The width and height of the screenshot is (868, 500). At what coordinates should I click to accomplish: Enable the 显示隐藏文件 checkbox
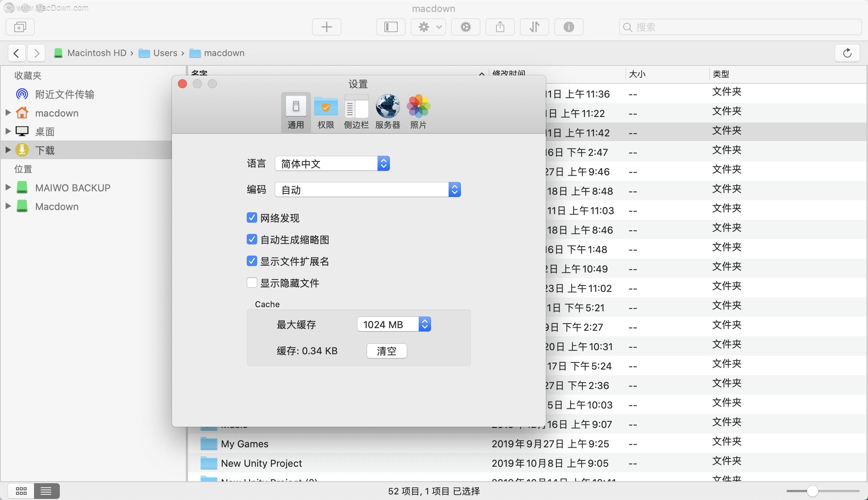[x=252, y=283]
